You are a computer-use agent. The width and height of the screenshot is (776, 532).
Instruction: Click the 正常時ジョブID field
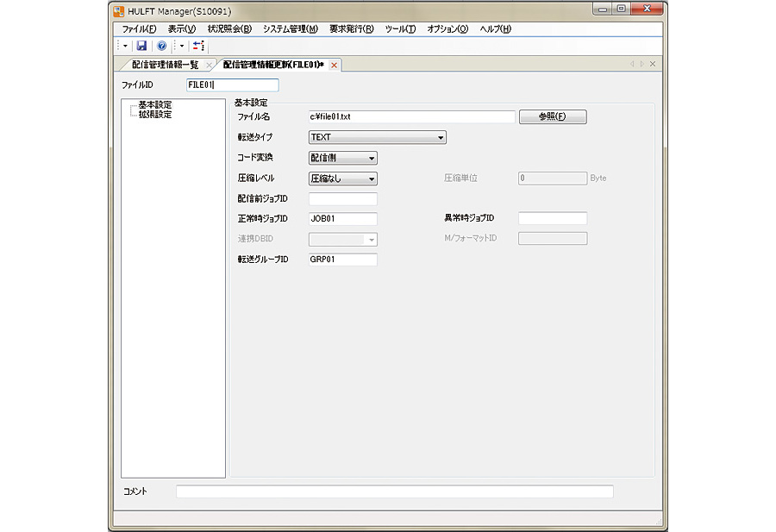342,218
